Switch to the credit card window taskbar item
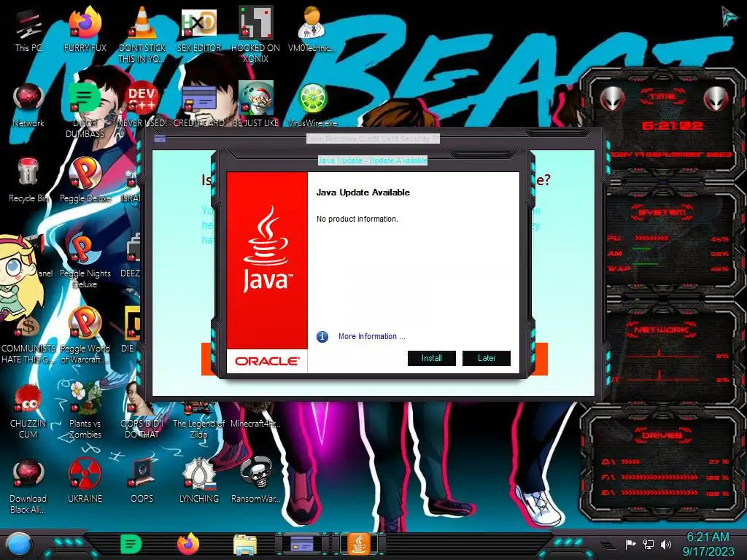The width and height of the screenshot is (747, 560). (302, 544)
